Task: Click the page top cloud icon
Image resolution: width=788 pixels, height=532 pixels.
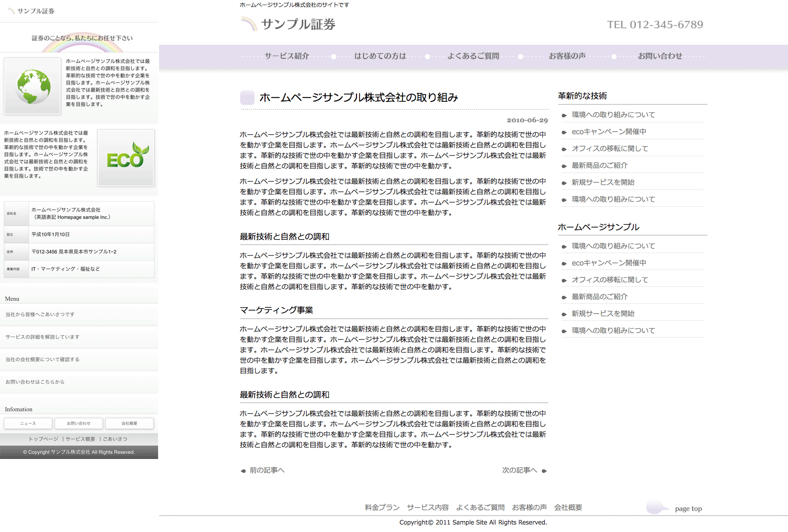Action: [657, 508]
